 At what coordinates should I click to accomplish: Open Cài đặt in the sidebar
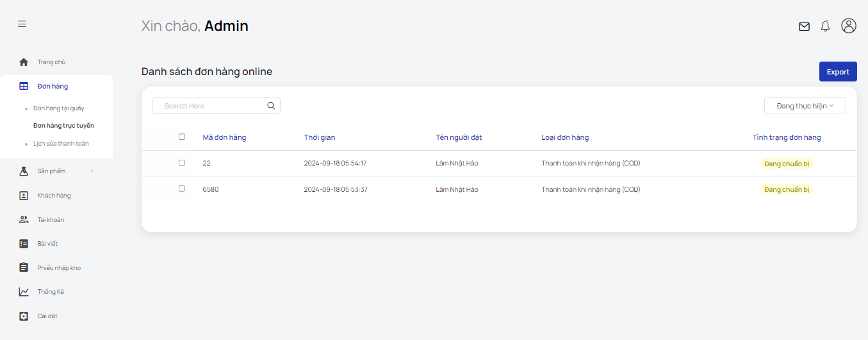pos(47,316)
